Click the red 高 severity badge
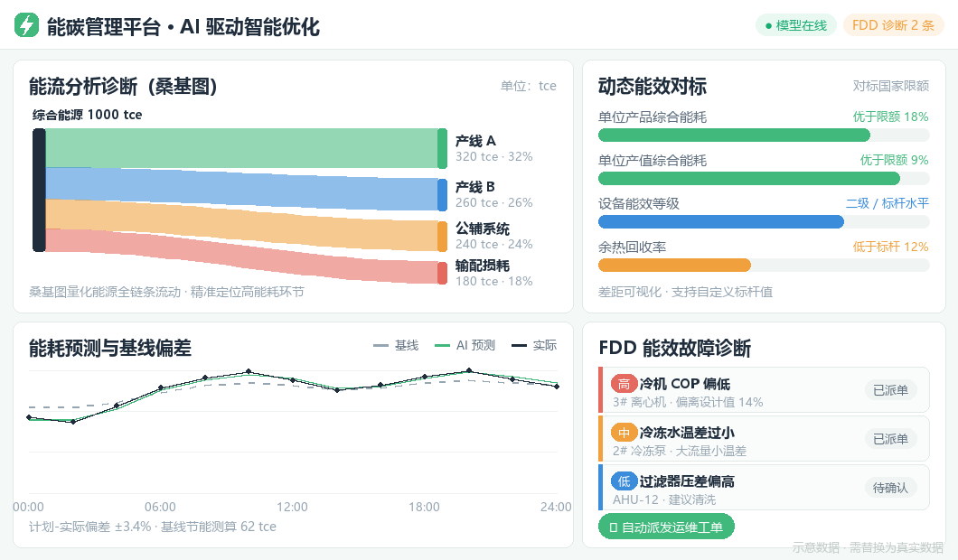 pos(624,384)
